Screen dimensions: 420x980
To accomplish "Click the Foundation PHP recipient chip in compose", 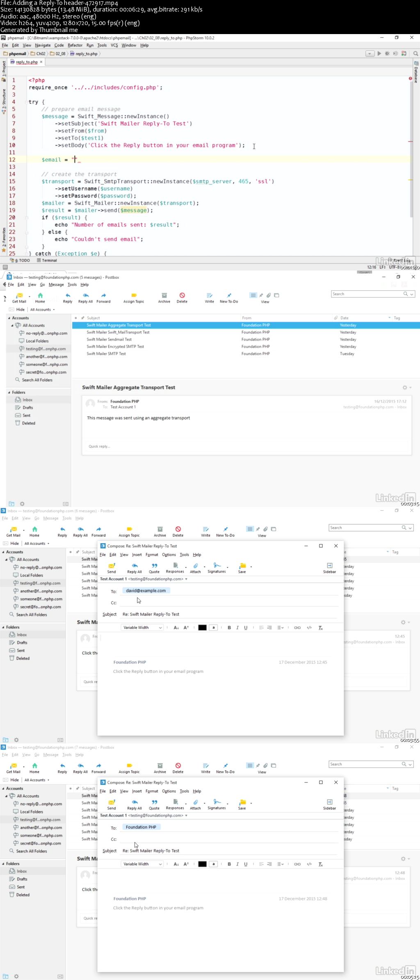I will [x=141, y=827].
